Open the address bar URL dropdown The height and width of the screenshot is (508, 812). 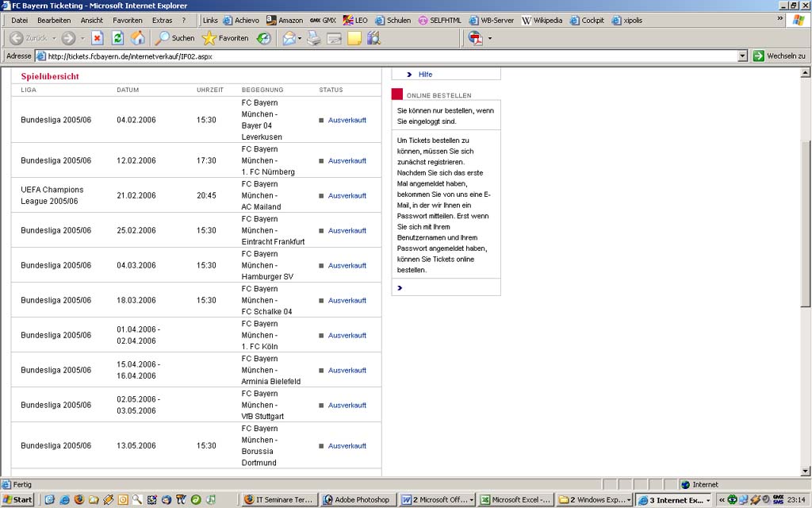click(742, 56)
